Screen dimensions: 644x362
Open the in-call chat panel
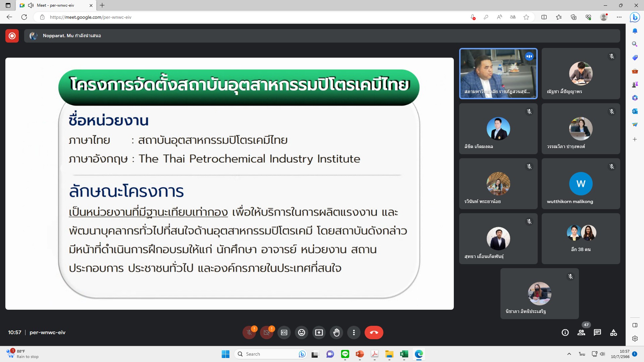pyautogui.click(x=597, y=333)
